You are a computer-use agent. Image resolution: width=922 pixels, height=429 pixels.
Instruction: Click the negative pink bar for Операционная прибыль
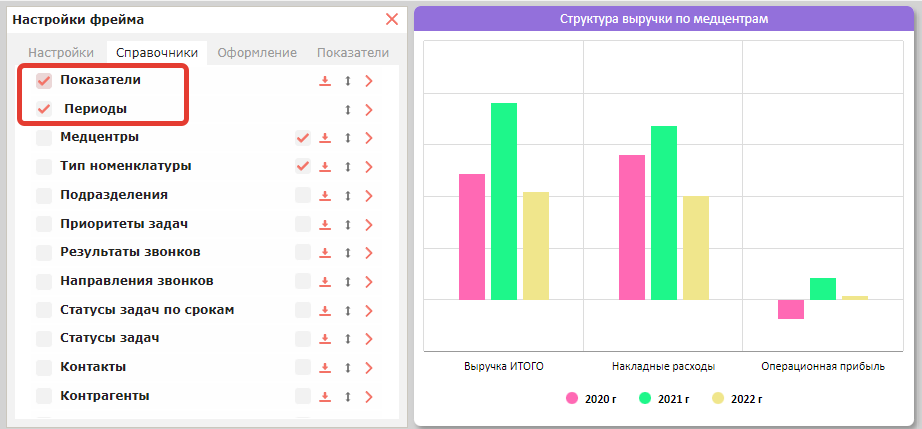point(791,309)
